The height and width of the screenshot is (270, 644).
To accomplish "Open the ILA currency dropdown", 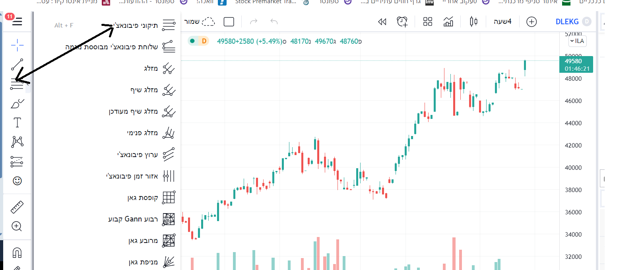I will pos(577,41).
